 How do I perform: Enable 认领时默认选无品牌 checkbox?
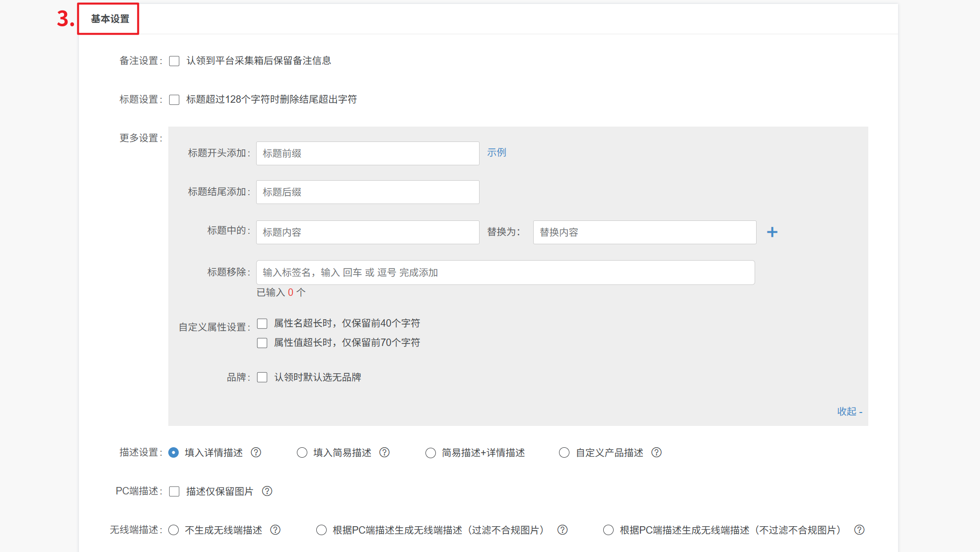(x=262, y=377)
